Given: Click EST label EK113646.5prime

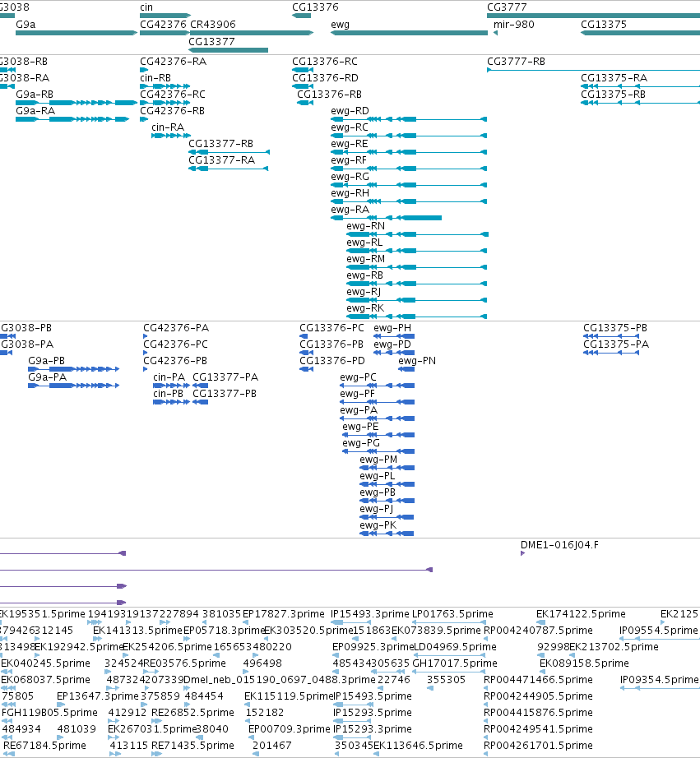Looking at the screenshot, I should (x=418, y=746).
